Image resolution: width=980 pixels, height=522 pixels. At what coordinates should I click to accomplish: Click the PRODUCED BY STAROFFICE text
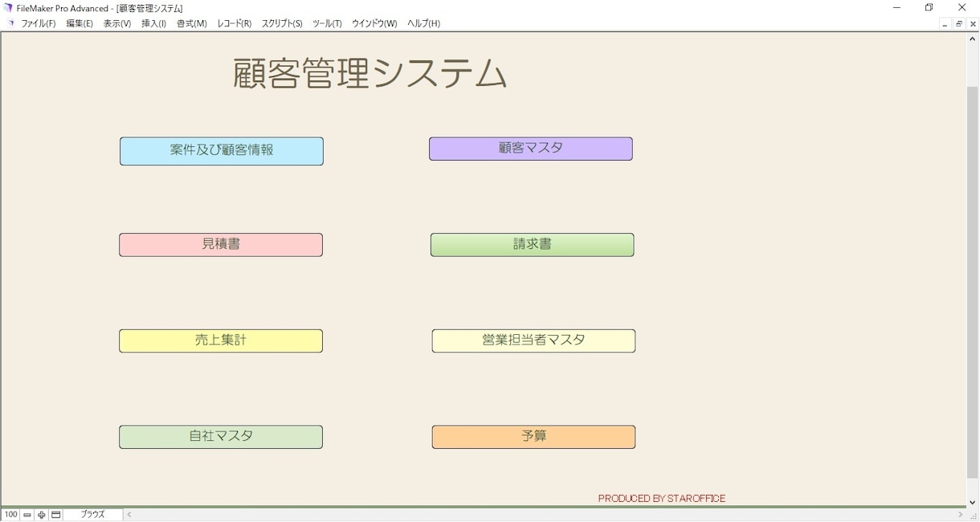click(x=662, y=499)
